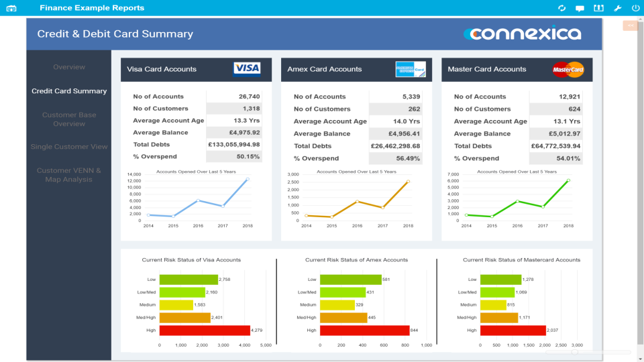This screenshot has height=362, width=644.
Task: Click the power logout icon
Action: point(635,8)
